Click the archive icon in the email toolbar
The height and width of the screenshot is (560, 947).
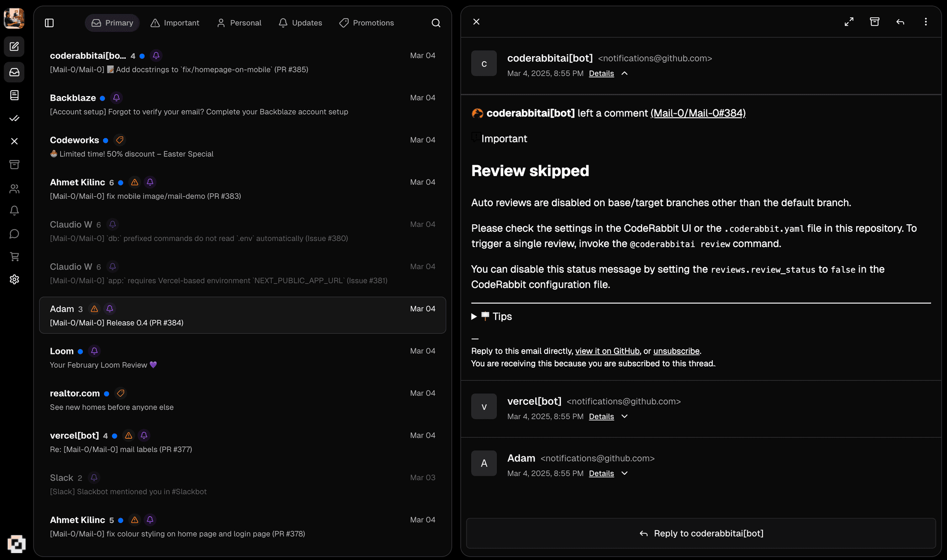click(874, 22)
